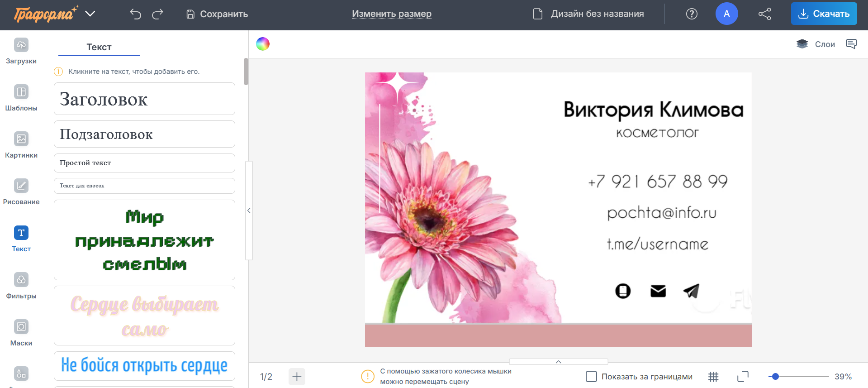Click the undo arrow icon
The image size is (868, 388).
click(135, 14)
